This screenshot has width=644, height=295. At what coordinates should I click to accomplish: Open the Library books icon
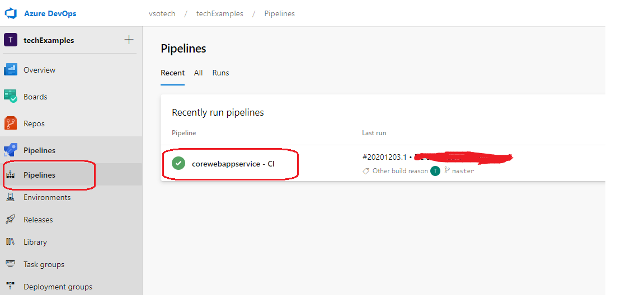point(10,242)
